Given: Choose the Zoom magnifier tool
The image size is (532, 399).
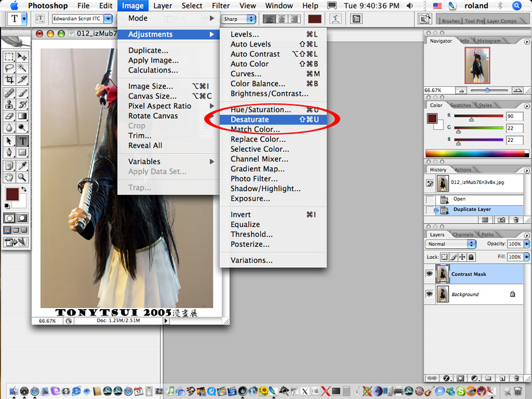Looking at the screenshot, I should point(22,177).
